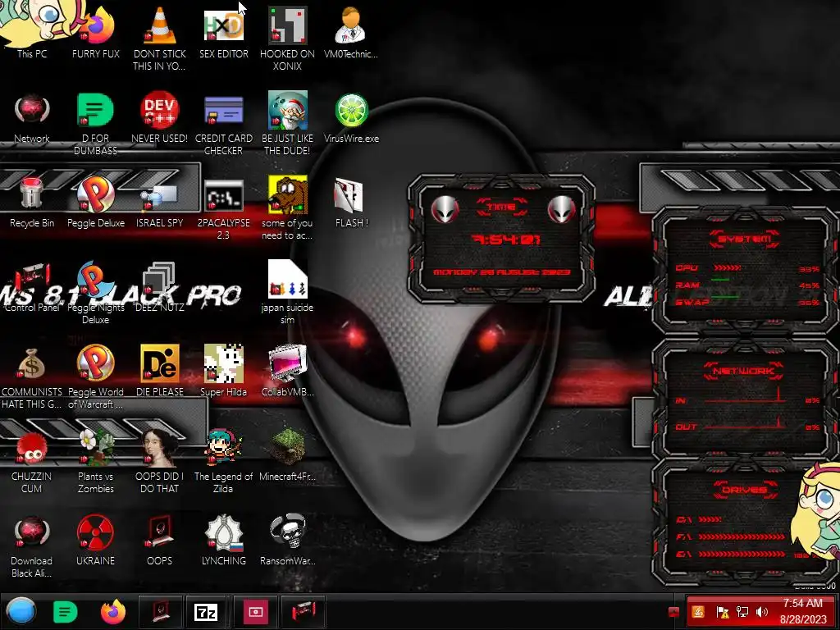
Task: Open the This PC desktop icon
Action: click(32, 31)
